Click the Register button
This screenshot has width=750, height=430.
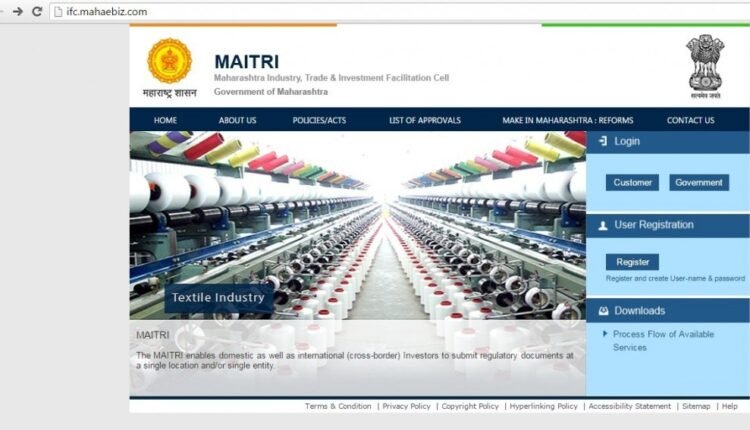632,262
